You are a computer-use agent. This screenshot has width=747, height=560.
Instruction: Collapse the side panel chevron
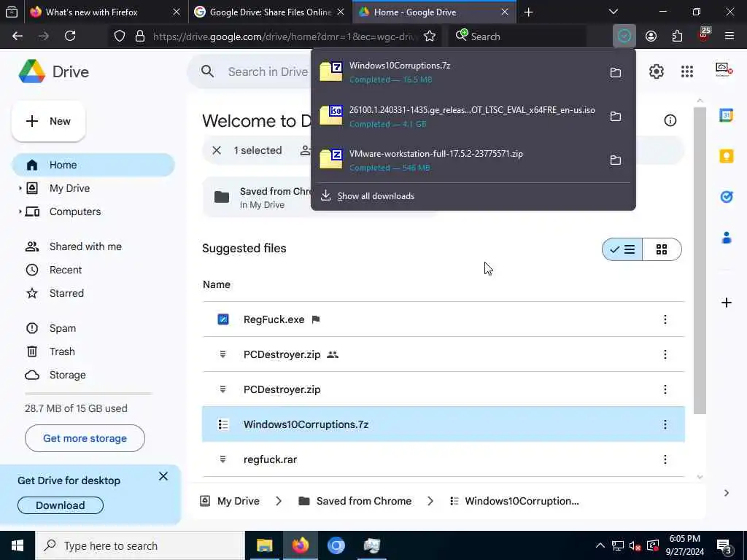click(726, 494)
